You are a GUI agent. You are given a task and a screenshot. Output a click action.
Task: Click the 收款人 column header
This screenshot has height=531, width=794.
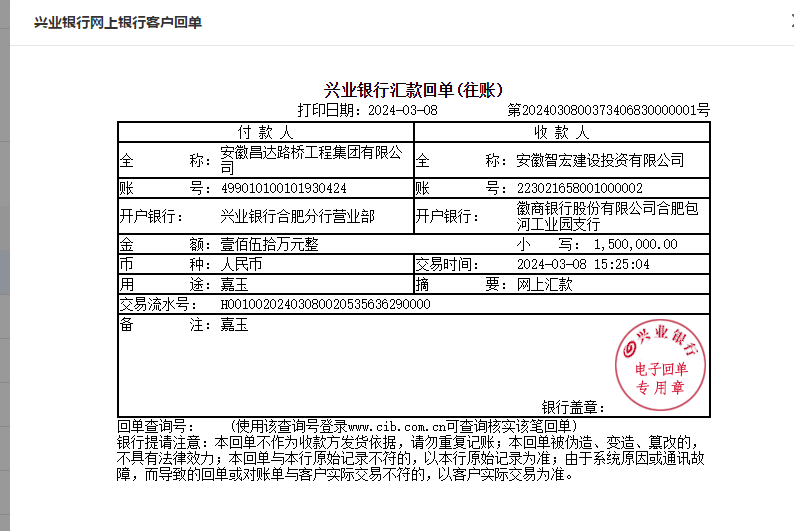click(561, 132)
